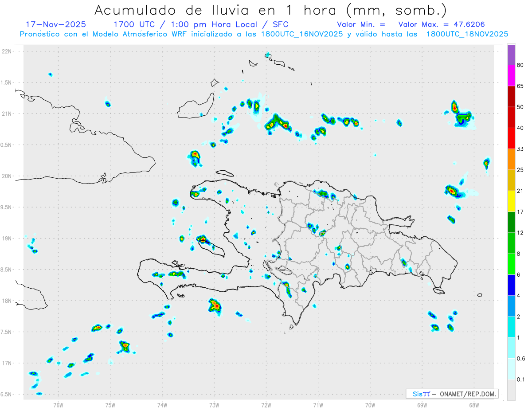Click the legend value '0.1'
Viewport: 532px width, 411px height.
click(521, 380)
